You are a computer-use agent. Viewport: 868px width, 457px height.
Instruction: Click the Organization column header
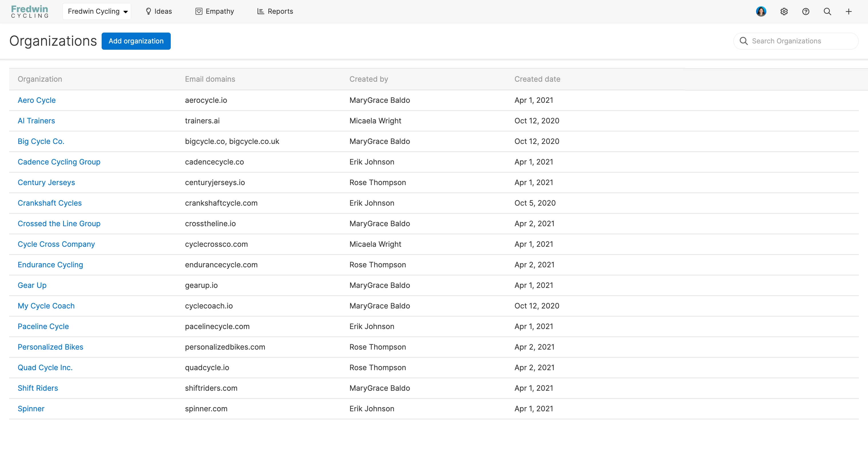pyautogui.click(x=40, y=79)
